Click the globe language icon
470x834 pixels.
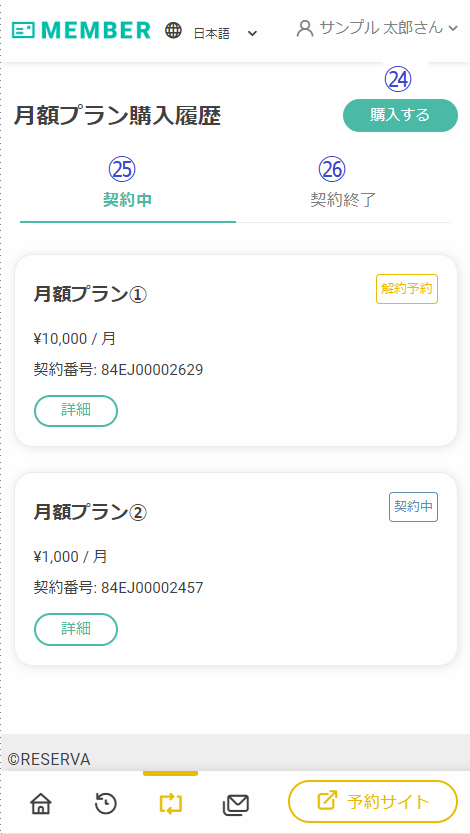point(173,31)
